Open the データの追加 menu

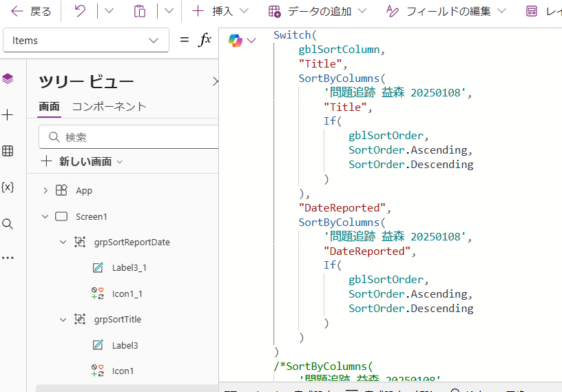[318, 12]
